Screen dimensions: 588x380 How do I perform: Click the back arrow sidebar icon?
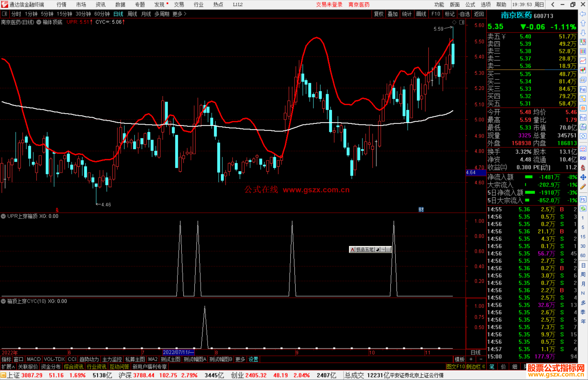(583, 14)
